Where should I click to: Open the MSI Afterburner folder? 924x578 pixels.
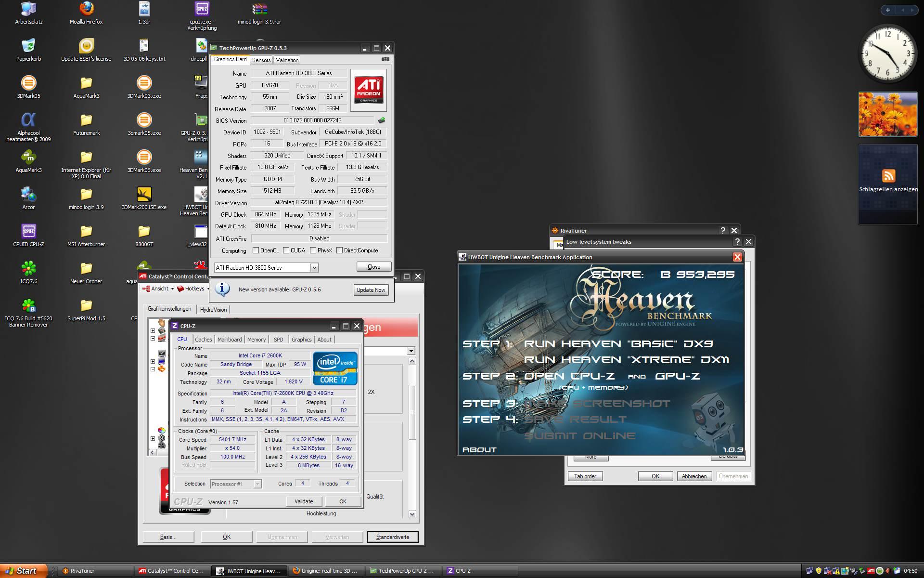(x=86, y=236)
